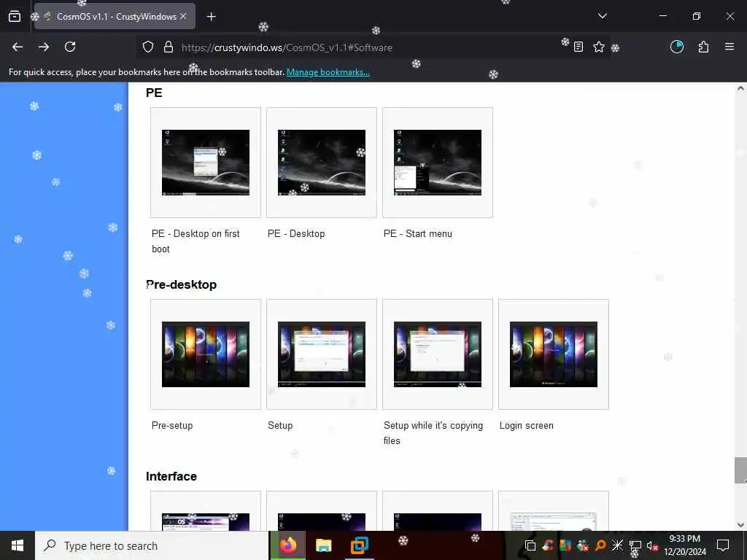Viewport: 747px width, 560px height.
Task: Click the 'PE - Desktop on first boot' caption
Action: [x=196, y=241]
